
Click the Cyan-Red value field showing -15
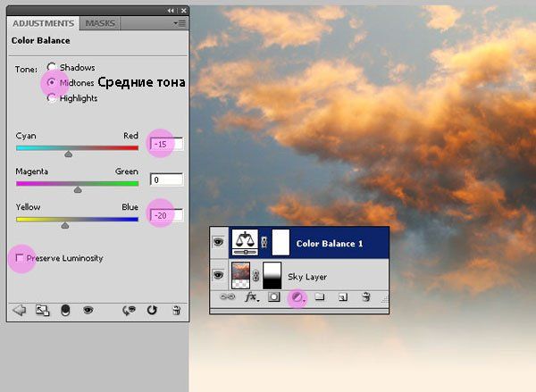tap(166, 144)
